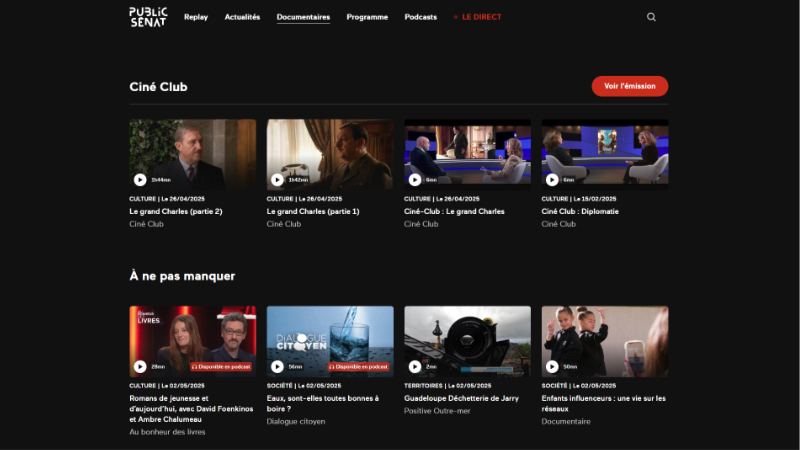800x450 pixels.
Task: Select the Documentaires tab
Action: [303, 17]
